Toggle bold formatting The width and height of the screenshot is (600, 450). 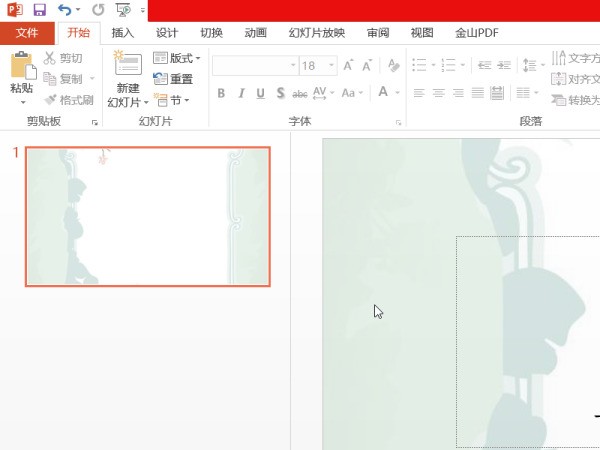221,93
